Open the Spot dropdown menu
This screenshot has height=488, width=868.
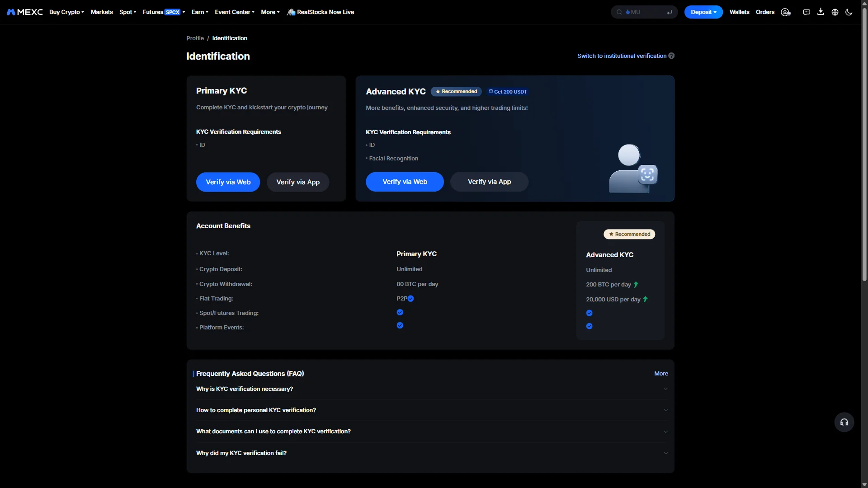coord(127,12)
